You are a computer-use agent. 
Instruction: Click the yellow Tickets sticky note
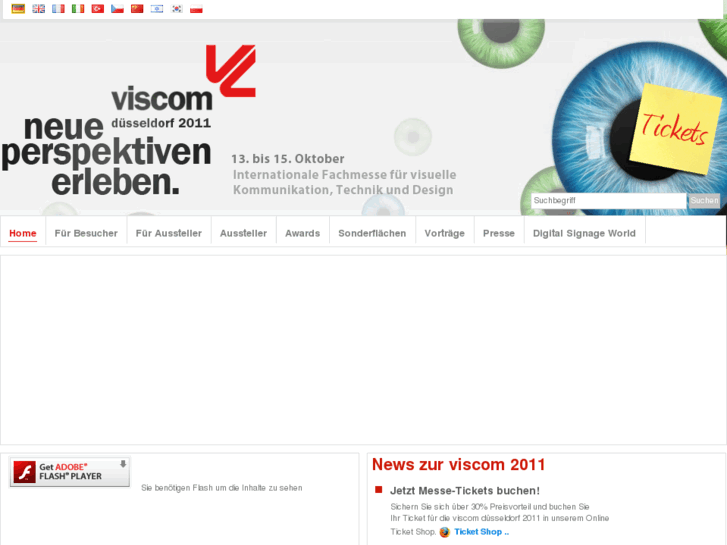click(x=675, y=129)
